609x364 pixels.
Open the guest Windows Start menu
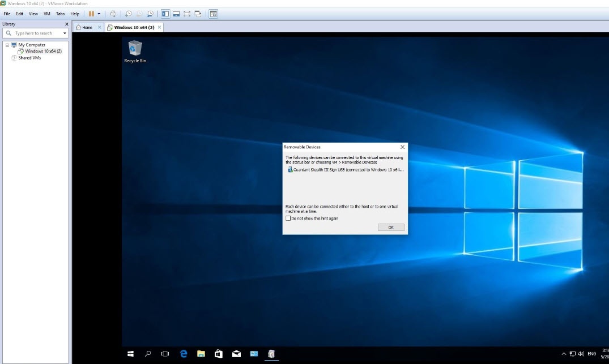(130, 354)
